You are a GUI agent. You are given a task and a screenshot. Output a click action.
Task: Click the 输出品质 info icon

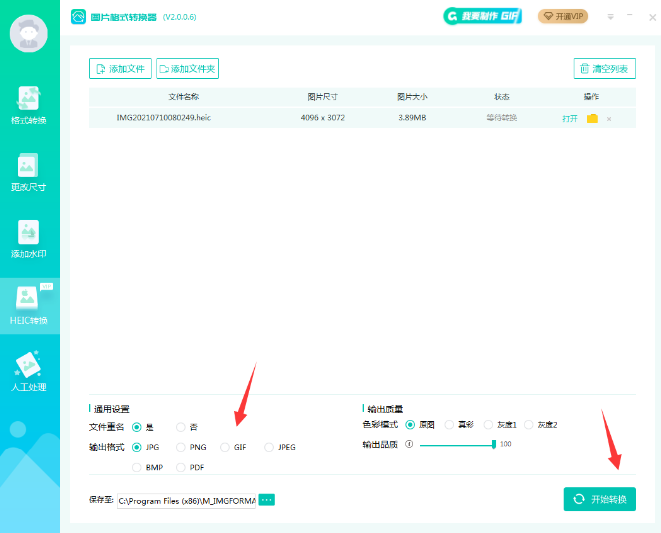pos(409,444)
